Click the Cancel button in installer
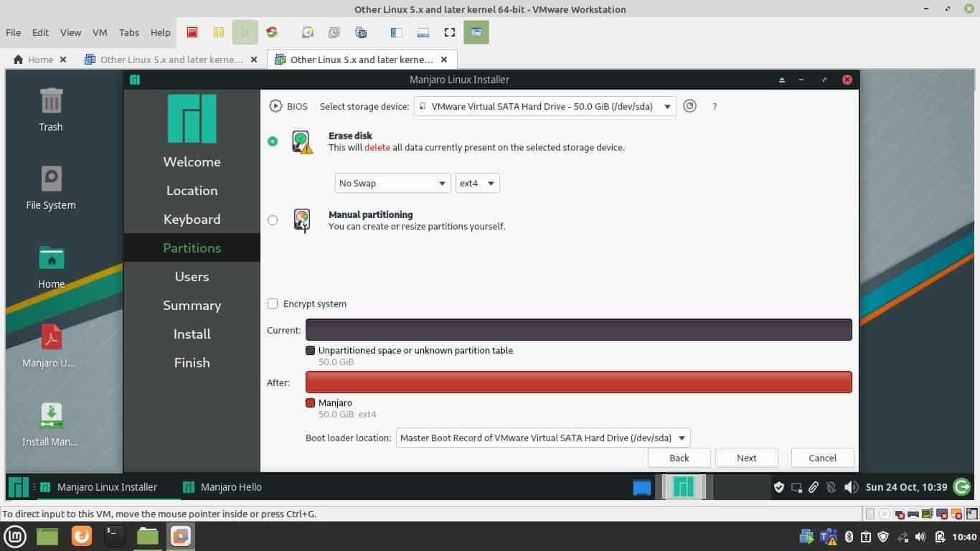This screenshot has height=551, width=980. (x=823, y=458)
